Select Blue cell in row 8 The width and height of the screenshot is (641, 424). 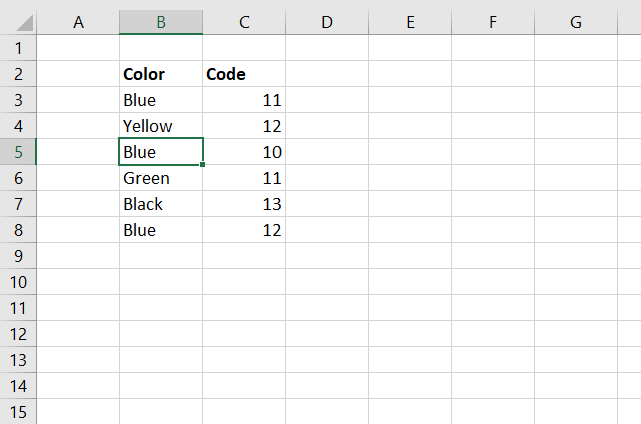[x=161, y=230]
